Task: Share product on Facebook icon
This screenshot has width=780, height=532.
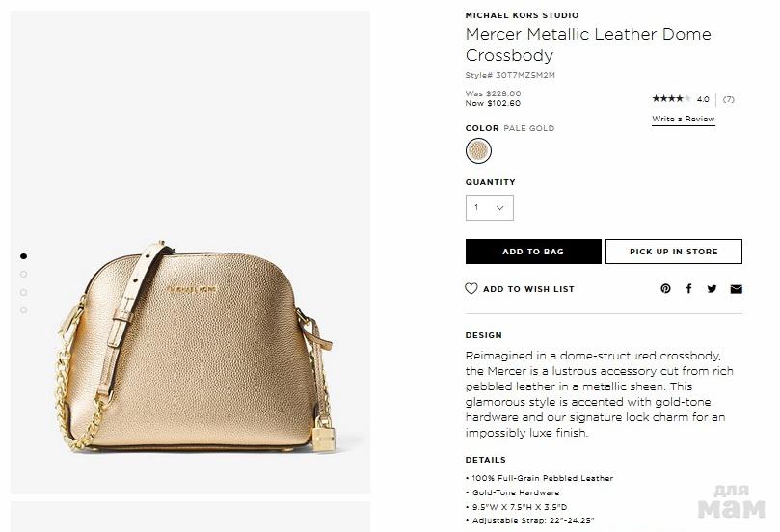Action: tap(689, 288)
